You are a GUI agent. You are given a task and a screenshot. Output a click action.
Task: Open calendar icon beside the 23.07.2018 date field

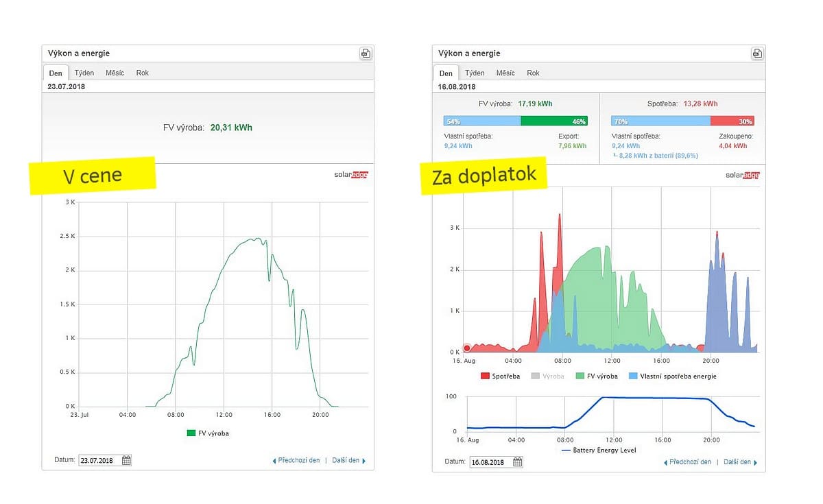(126, 461)
